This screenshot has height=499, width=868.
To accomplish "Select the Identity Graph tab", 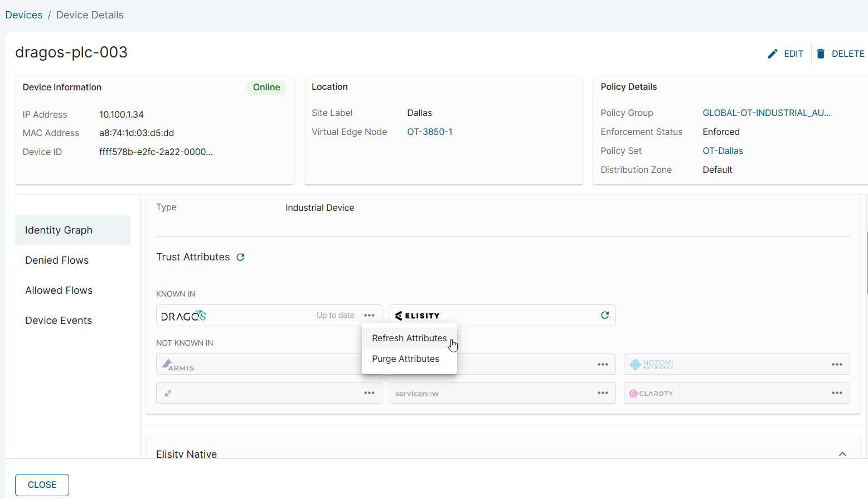I will 59,230.
